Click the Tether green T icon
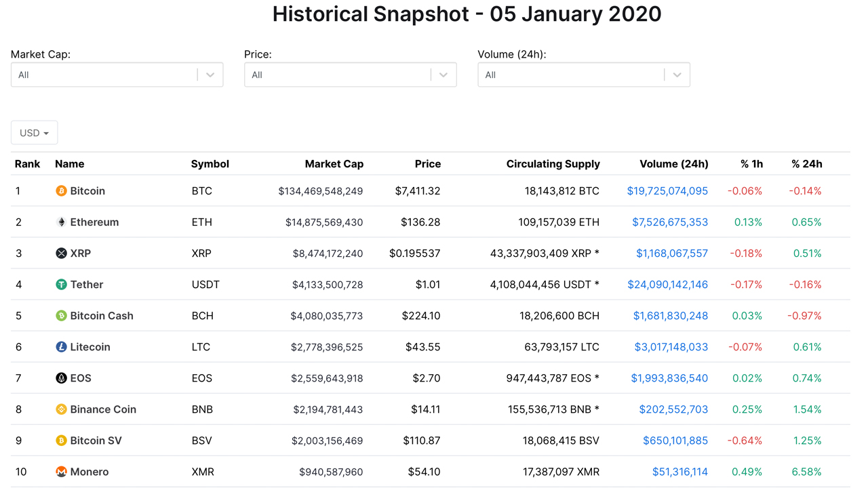This screenshot has height=488, width=868. (61, 285)
